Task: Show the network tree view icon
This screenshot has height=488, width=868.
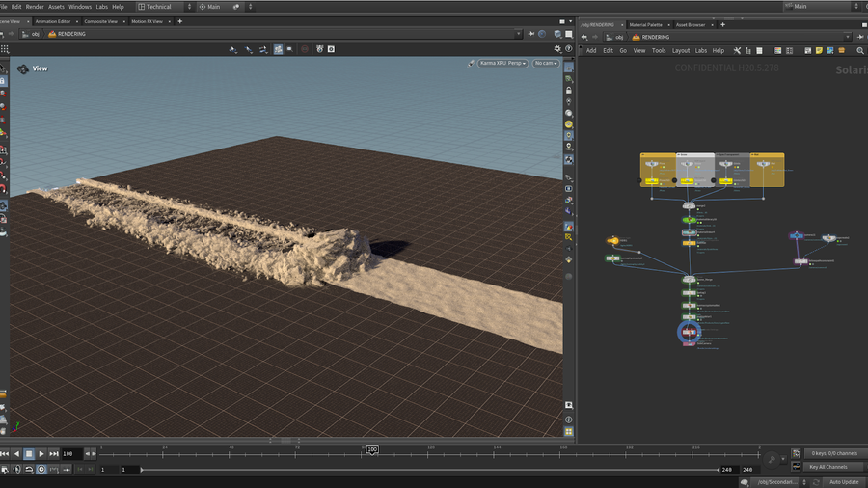Action: tap(747, 51)
